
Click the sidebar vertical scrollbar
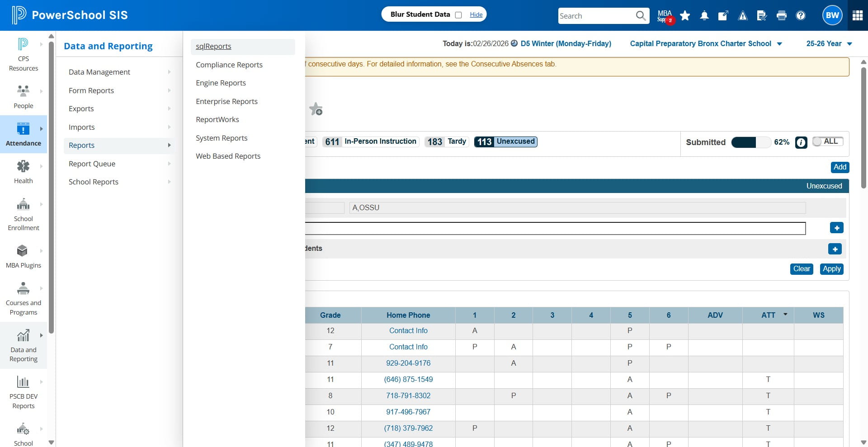coord(51,188)
